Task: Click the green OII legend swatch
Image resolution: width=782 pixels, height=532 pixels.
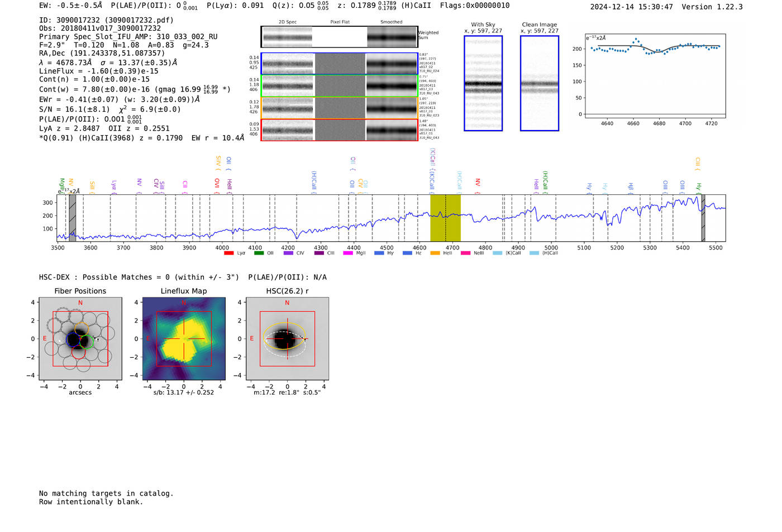Action: [x=259, y=253]
